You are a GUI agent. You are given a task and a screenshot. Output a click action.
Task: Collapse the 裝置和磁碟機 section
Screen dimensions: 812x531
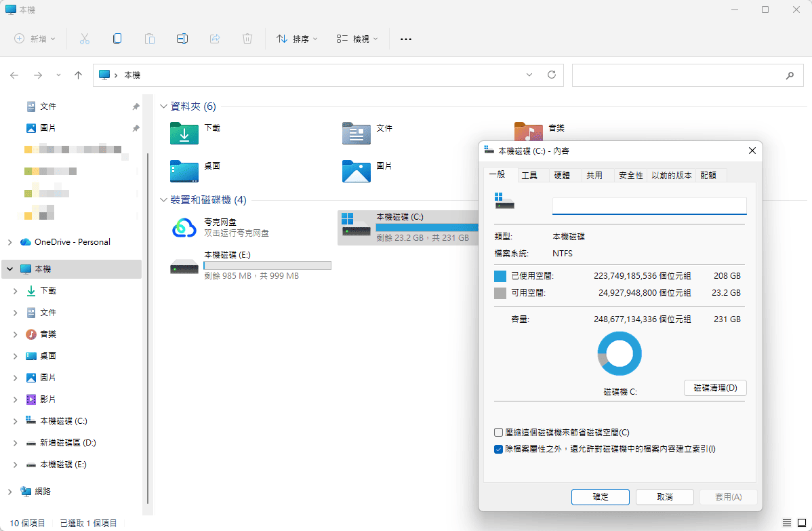point(163,200)
